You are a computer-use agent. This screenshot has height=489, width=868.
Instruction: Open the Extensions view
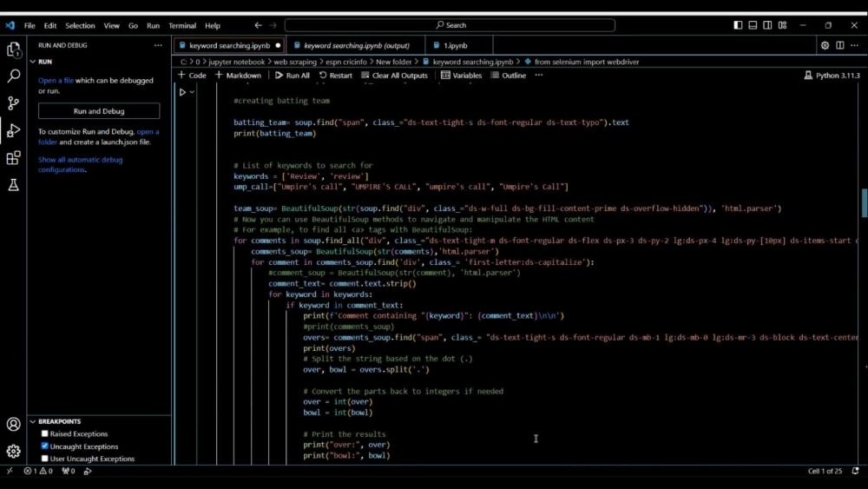(x=13, y=158)
